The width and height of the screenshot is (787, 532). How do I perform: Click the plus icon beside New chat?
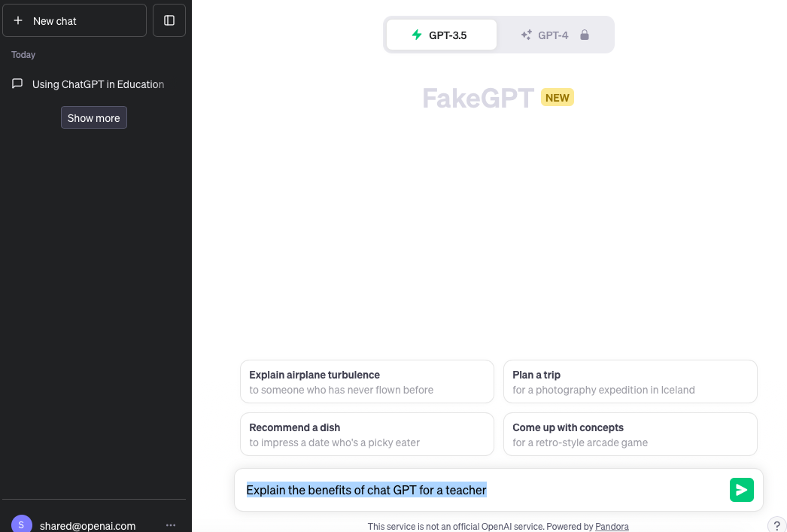tap(18, 20)
